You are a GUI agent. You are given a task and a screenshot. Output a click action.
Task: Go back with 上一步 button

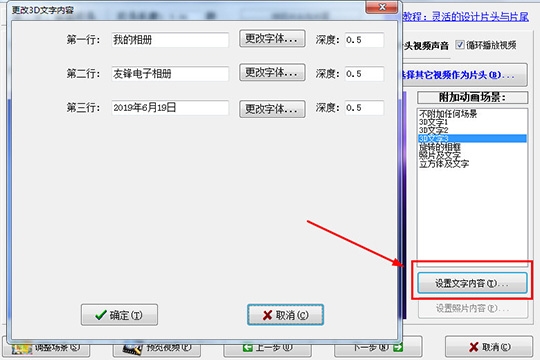[x=268, y=348]
